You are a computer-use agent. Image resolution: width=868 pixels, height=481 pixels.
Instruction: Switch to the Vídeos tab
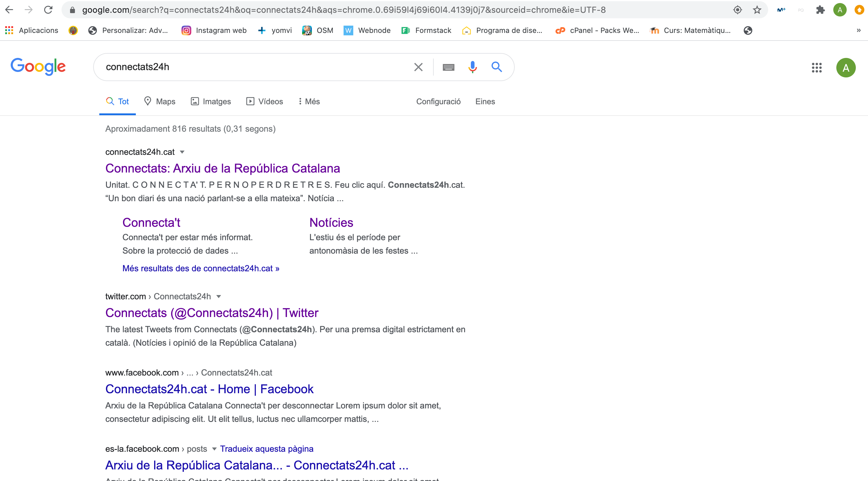click(264, 102)
